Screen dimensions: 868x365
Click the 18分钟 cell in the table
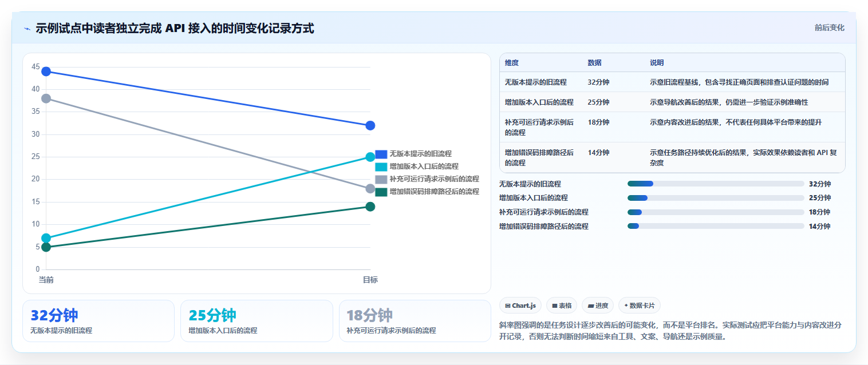(598, 122)
